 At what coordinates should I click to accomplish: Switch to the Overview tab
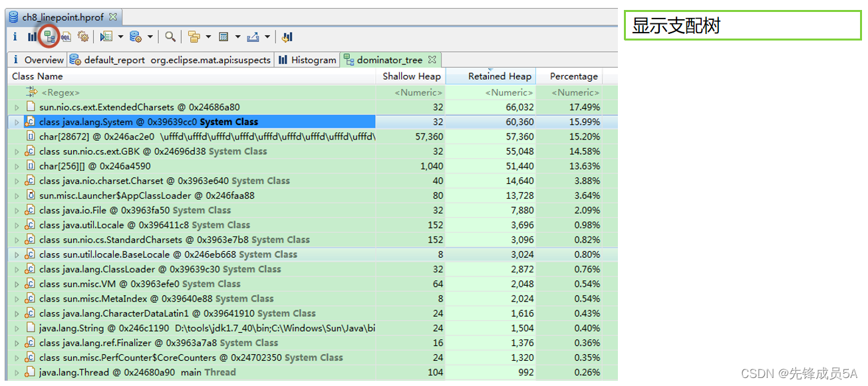[x=38, y=60]
